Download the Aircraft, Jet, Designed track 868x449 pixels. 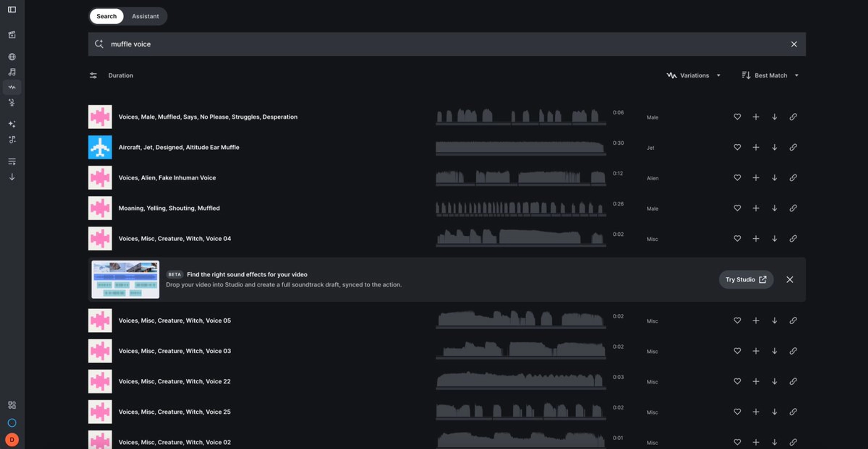coord(774,147)
